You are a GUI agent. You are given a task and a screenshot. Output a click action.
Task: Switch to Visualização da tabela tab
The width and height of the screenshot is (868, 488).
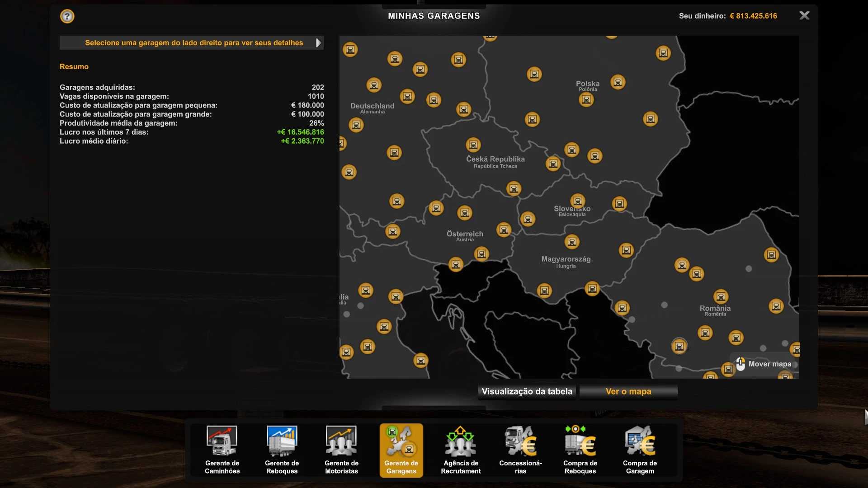(x=527, y=392)
